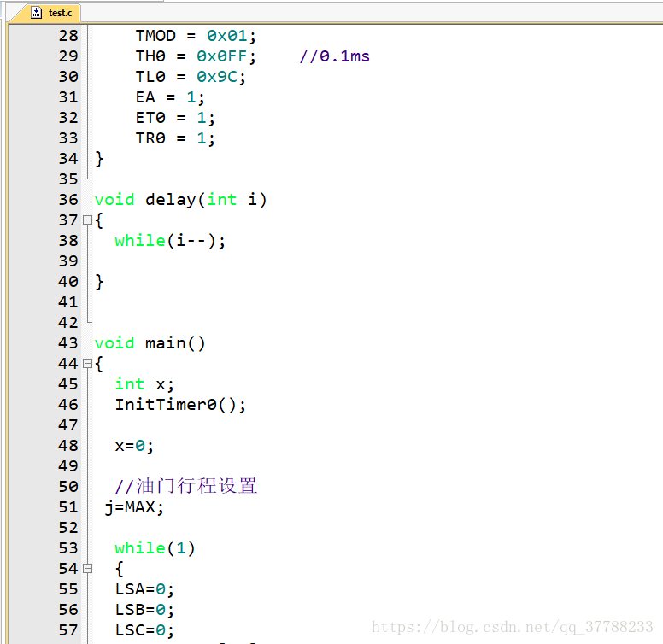Click the 'InitTimer0();' call
The height and width of the screenshot is (644, 663).
(x=180, y=405)
